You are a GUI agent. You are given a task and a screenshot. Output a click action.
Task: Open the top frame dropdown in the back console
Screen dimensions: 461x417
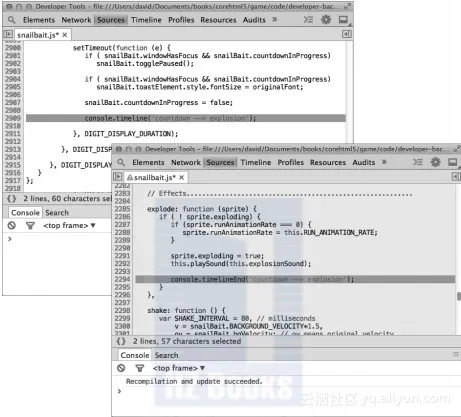(x=69, y=226)
